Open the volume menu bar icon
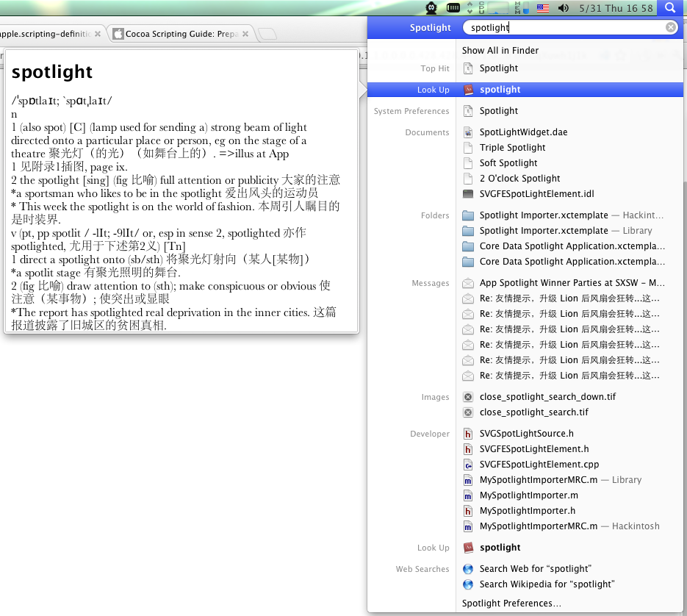This screenshot has width=687, height=616. pos(564,8)
